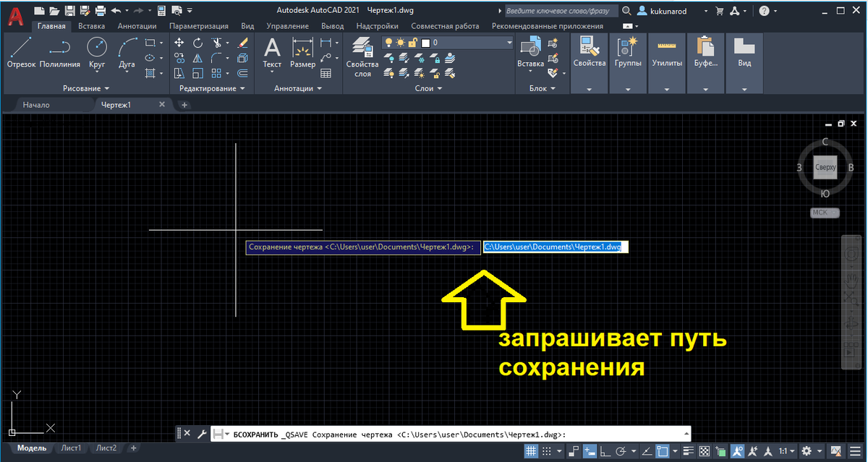Click the Mirror tool icon

point(197,59)
